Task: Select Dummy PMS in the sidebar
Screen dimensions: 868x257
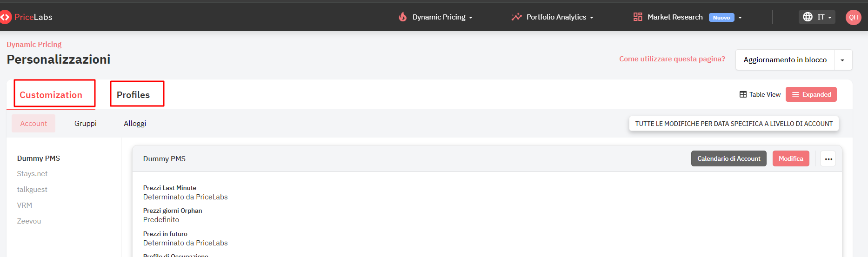Action: [x=39, y=158]
